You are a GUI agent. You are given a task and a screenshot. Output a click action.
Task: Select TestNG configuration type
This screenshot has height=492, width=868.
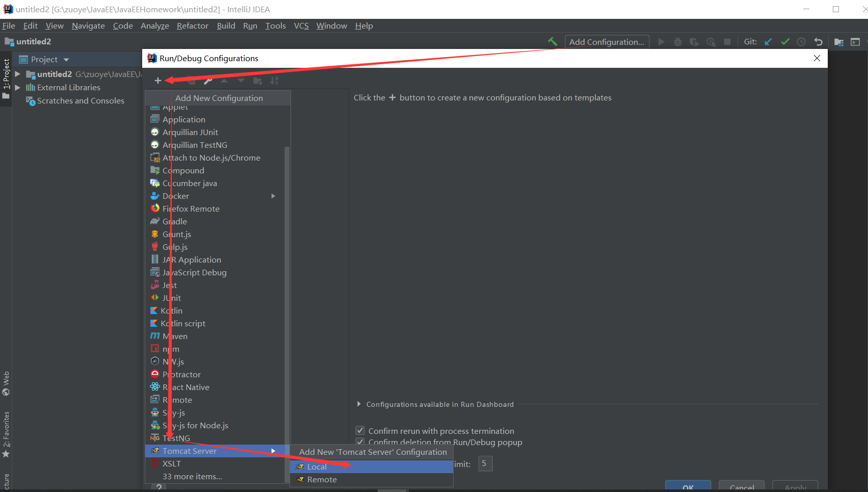coord(218,438)
